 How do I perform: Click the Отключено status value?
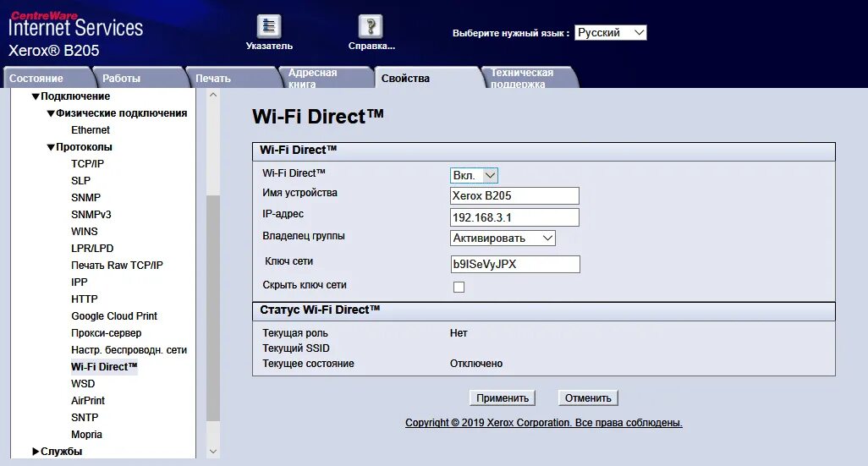476,364
